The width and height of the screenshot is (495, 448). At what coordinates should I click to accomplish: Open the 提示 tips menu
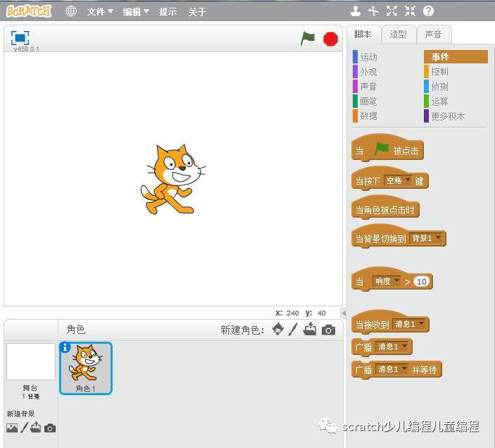(168, 12)
